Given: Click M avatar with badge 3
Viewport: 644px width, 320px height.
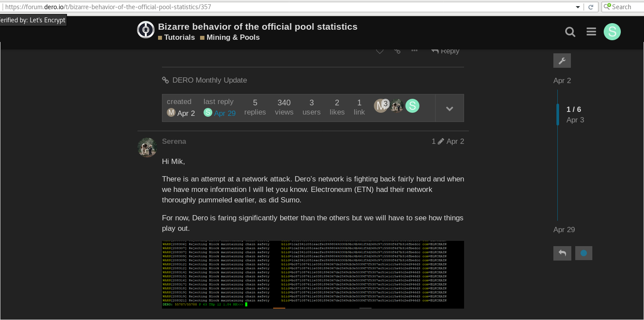Looking at the screenshot, I should (381, 106).
